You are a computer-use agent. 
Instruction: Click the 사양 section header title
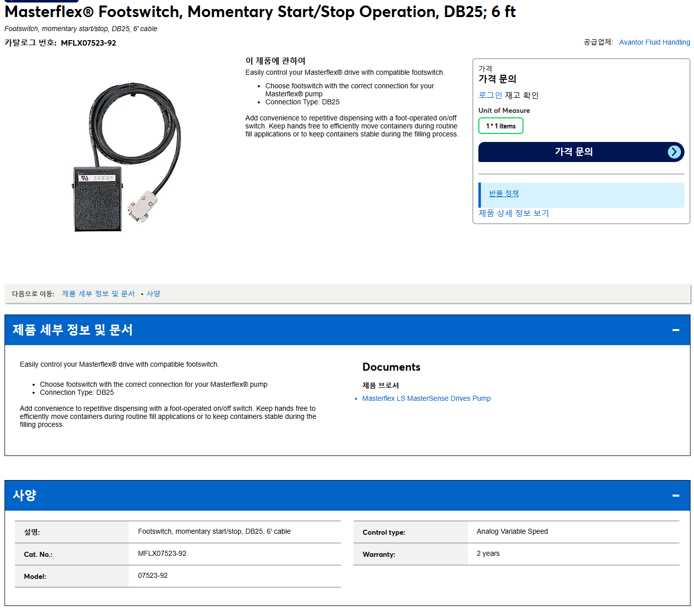point(25,496)
